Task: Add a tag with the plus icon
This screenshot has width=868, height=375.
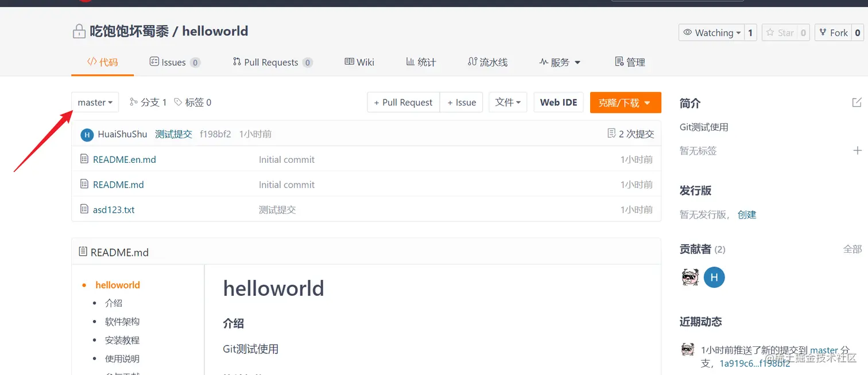Action: click(x=858, y=151)
